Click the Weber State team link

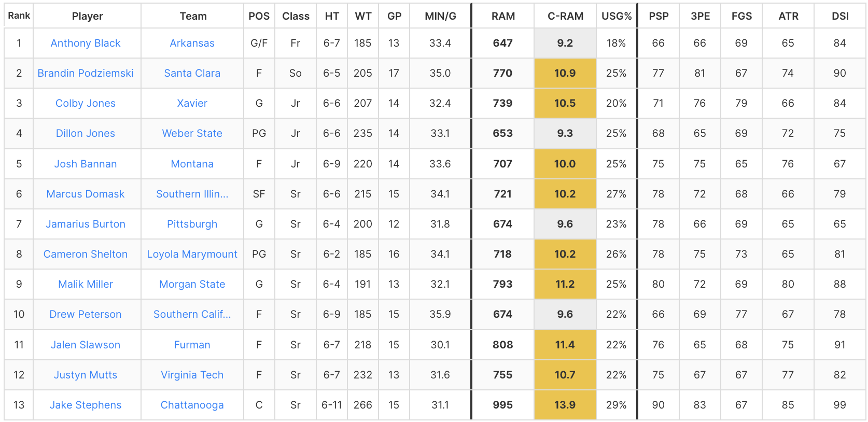pyautogui.click(x=192, y=133)
